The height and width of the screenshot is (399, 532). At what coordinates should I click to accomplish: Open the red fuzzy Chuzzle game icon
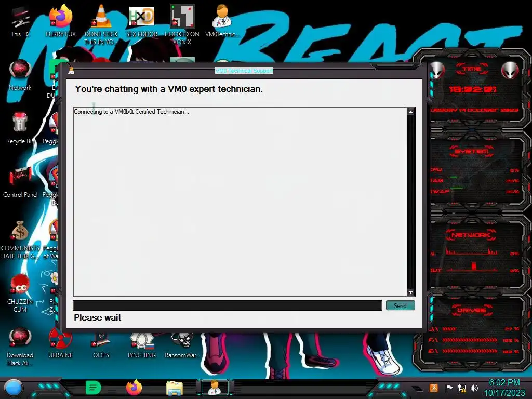tap(20, 292)
